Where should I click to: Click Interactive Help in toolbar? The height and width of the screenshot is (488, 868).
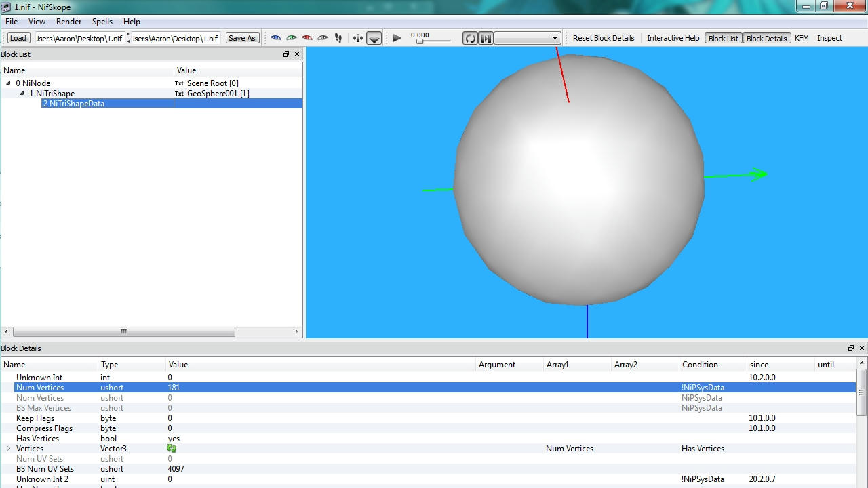[673, 38]
